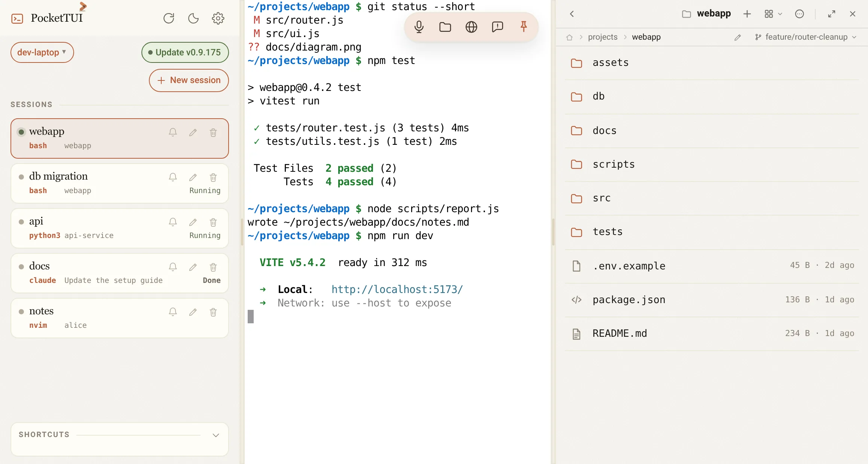Toggle bell for notes session
The image size is (868, 464).
(x=173, y=312)
